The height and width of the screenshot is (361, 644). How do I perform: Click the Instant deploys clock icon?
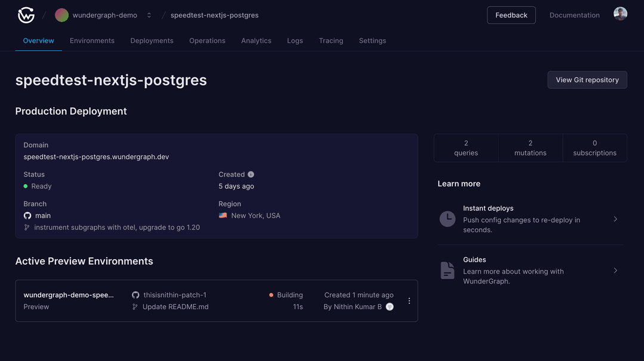coord(447,219)
